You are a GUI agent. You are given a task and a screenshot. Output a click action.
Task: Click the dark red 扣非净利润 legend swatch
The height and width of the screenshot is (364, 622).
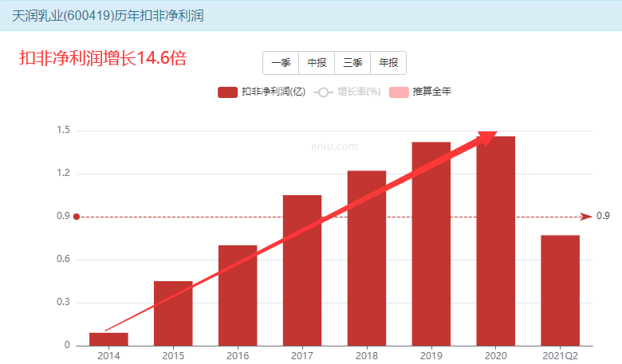point(228,92)
